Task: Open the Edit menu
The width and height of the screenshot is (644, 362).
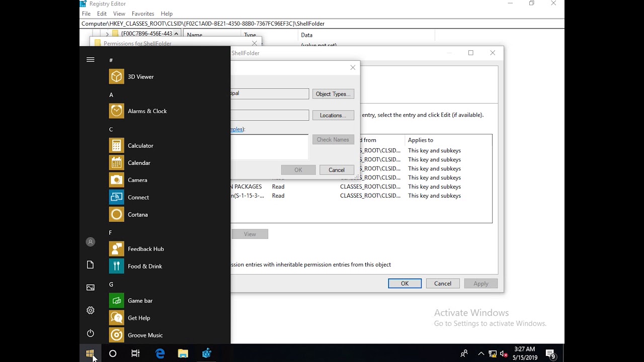Action: pyautogui.click(x=102, y=14)
